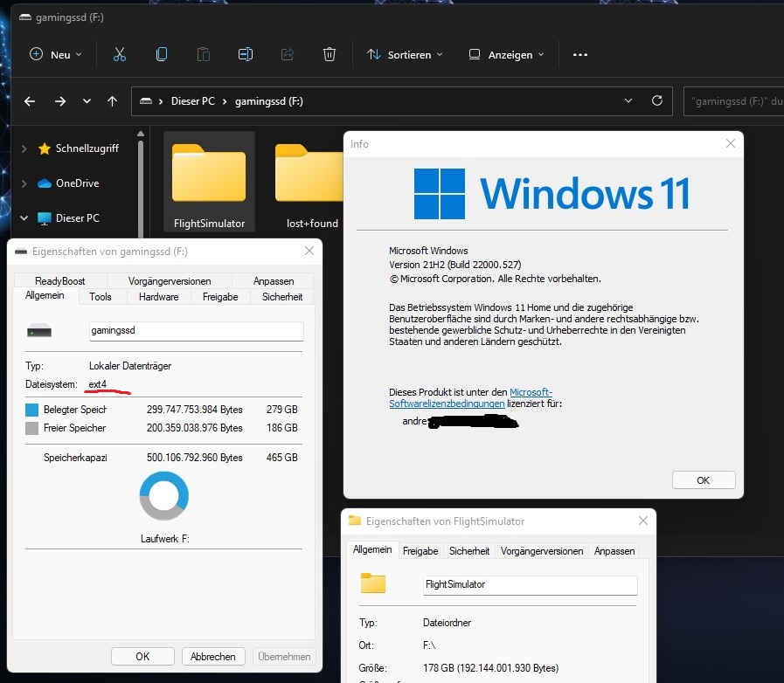Open the three-dots more options menu
The height and width of the screenshot is (683, 784).
(580, 54)
